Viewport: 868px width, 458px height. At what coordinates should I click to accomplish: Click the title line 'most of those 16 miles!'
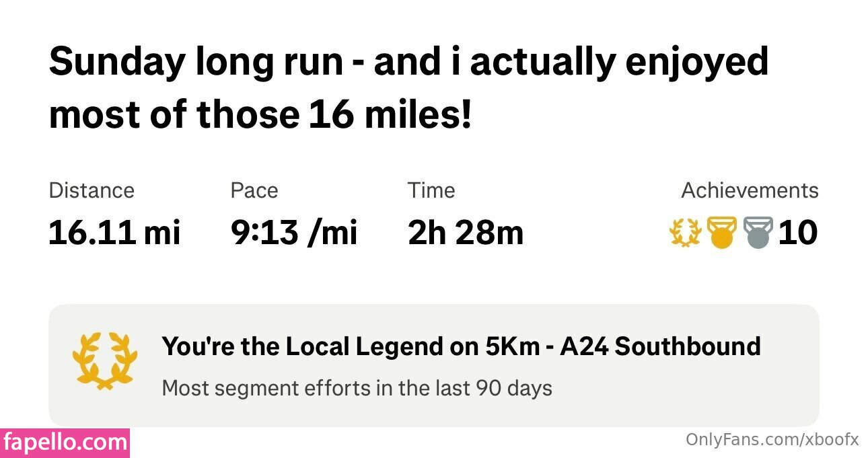coord(260,114)
